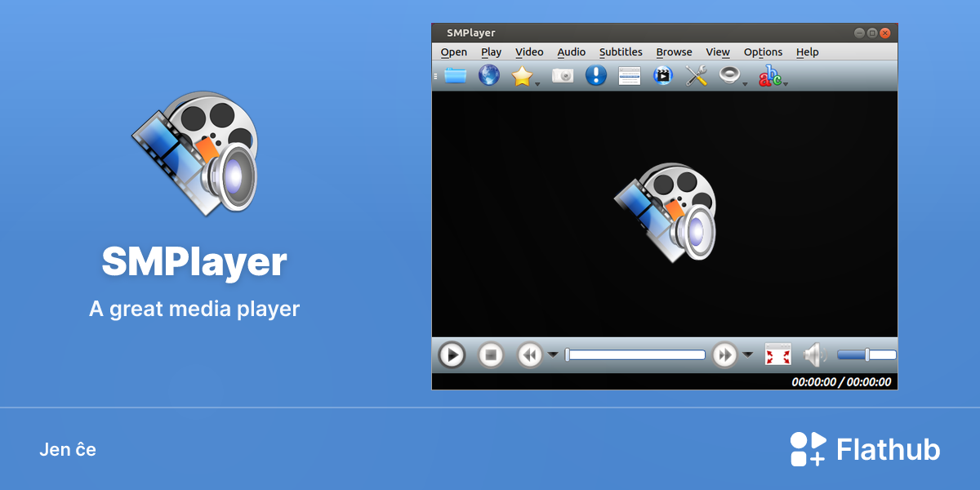Click the audio track speaker icon

click(729, 76)
